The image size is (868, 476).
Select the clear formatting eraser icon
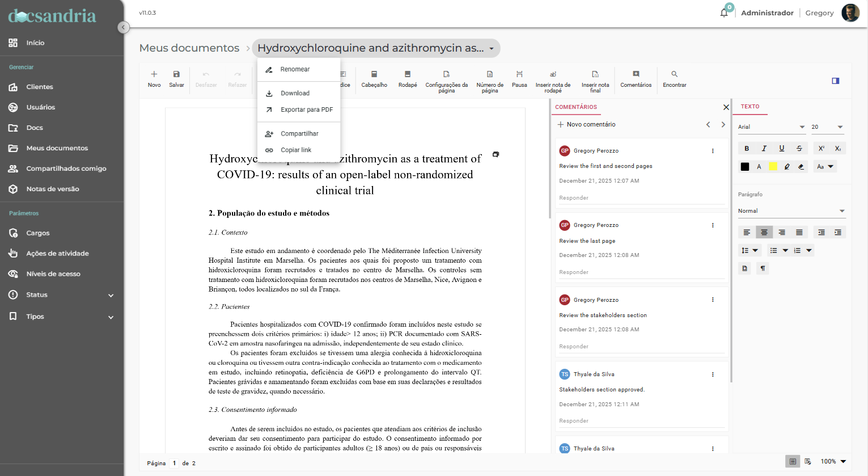[801, 167]
